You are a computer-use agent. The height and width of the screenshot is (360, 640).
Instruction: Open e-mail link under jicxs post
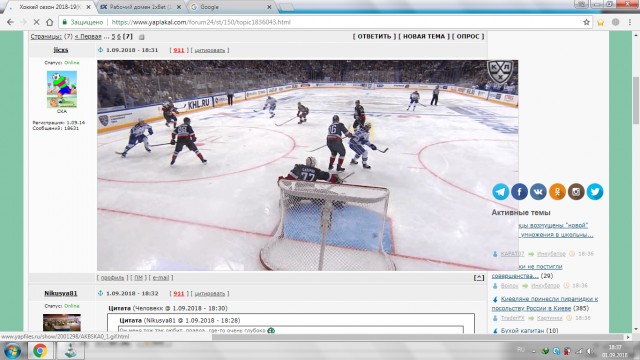point(161,278)
